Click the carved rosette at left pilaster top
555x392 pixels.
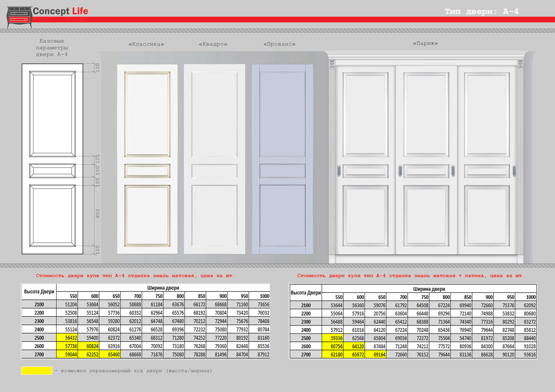pos(332,64)
